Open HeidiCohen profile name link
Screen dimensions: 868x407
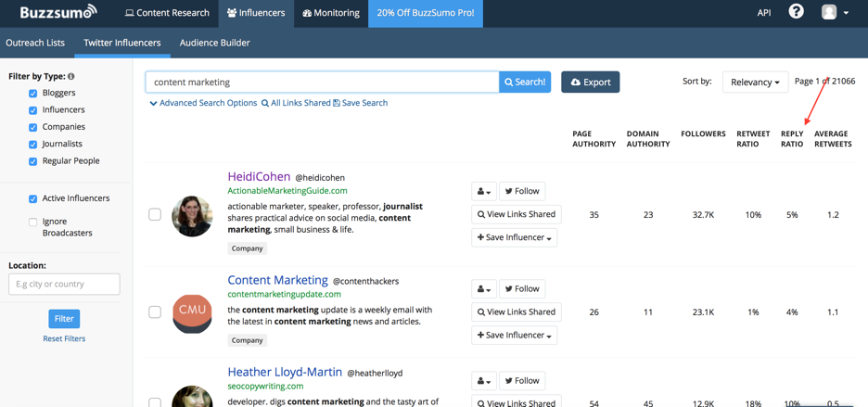[259, 177]
